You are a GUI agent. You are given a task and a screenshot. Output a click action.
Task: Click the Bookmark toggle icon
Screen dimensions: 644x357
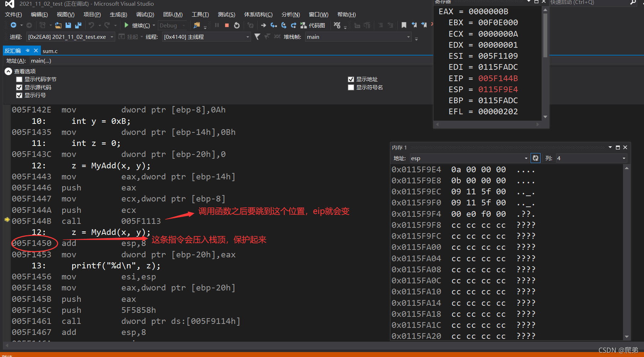click(404, 25)
